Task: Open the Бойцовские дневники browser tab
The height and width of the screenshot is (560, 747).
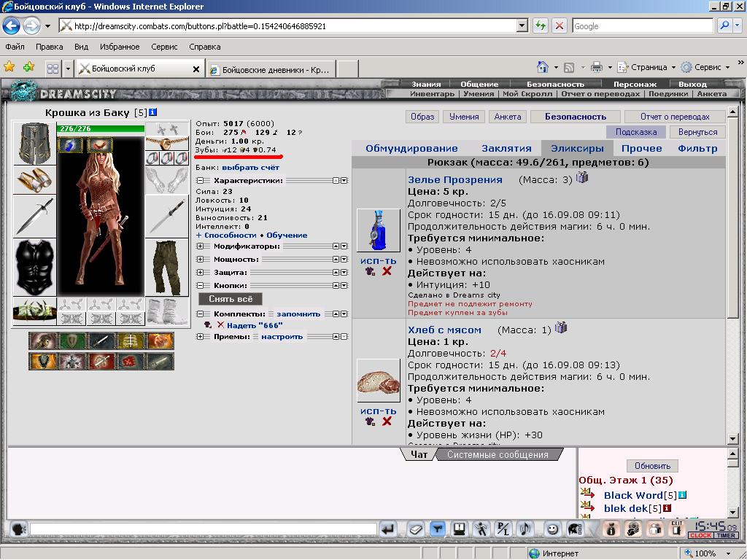Action: [x=271, y=69]
